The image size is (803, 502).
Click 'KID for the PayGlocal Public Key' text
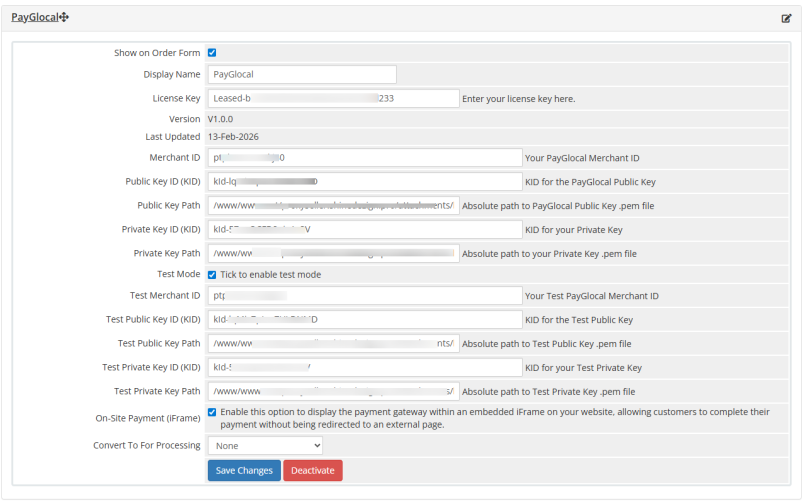tap(590, 182)
